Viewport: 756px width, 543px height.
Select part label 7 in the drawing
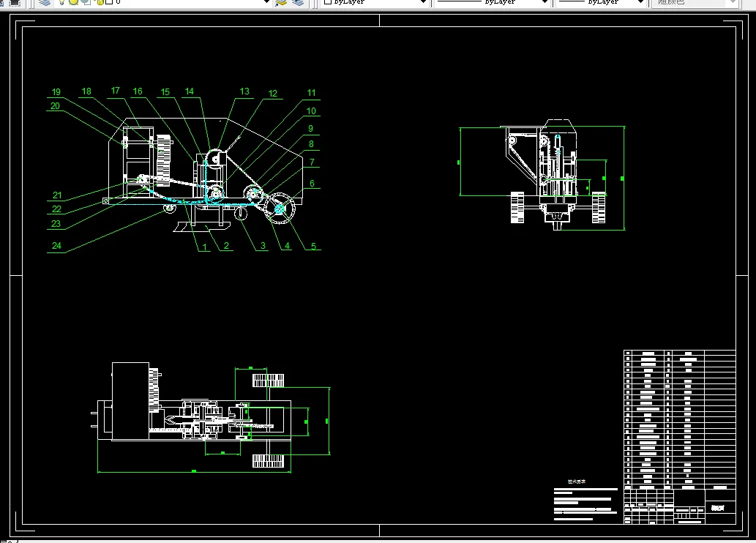(x=312, y=162)
